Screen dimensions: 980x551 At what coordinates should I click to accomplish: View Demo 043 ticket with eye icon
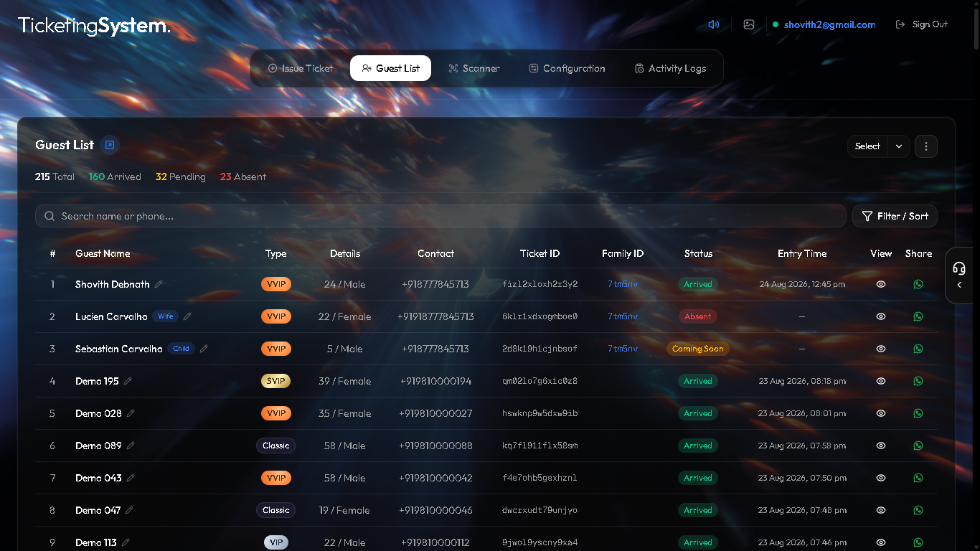point(881,478)
